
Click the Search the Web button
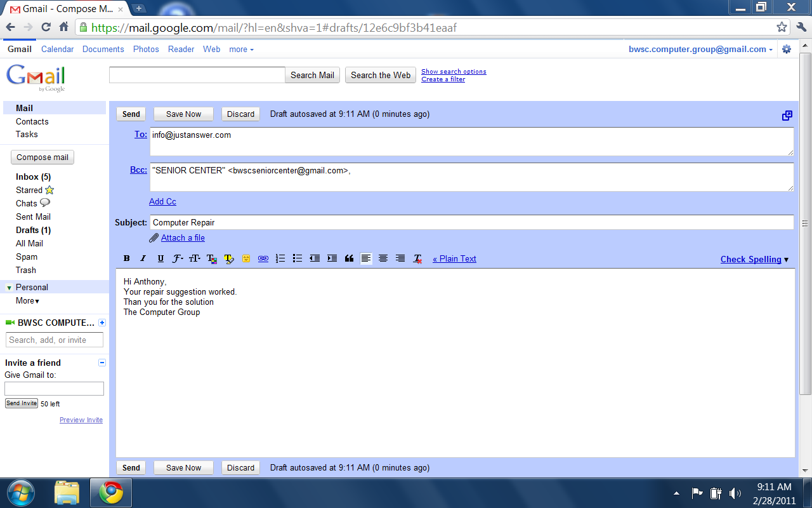point(381,75)
